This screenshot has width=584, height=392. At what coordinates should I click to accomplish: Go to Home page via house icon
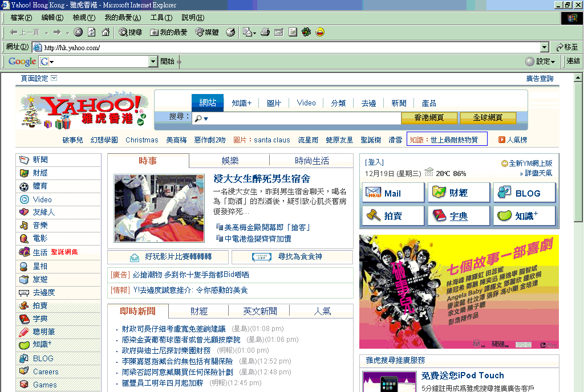(x=106, y=32)
